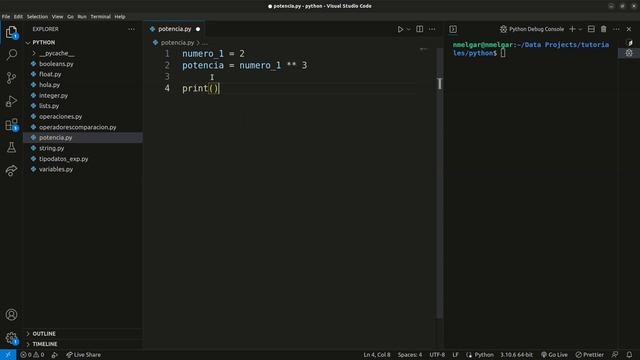Open operaciones.py in Explorer
The width and height of the screenshot is (640, 360).
(60, 116)
